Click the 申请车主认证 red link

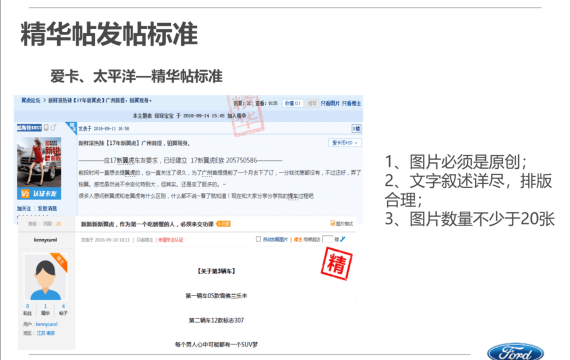point(171,240)
